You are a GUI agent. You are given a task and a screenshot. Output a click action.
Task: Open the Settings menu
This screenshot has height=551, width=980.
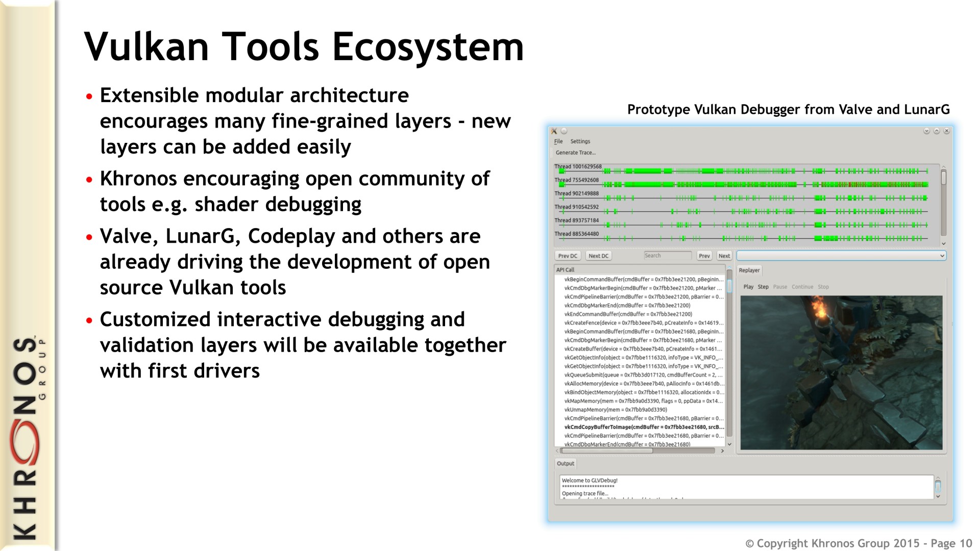(580, 141)
